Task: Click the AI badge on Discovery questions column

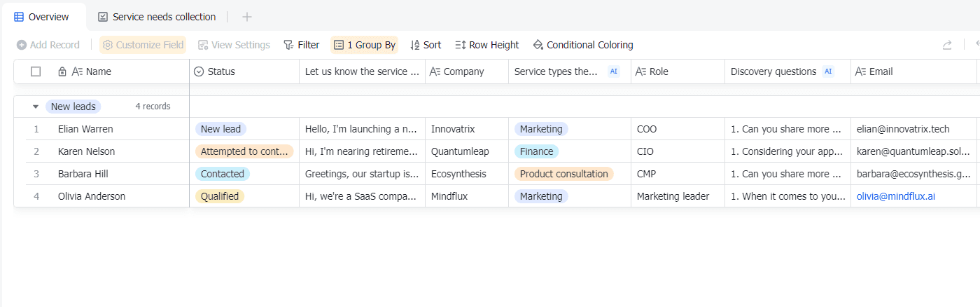Action: tap(829, 71)
